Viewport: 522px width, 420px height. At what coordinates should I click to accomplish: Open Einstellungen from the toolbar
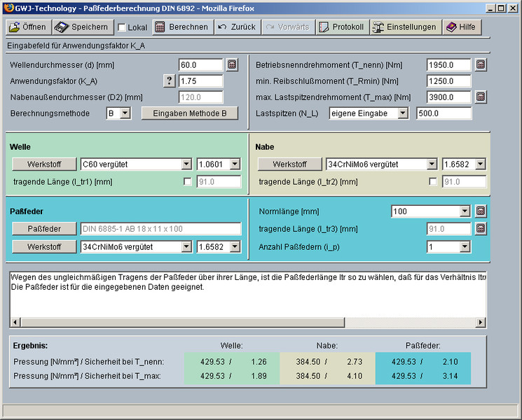pos(405,27)
